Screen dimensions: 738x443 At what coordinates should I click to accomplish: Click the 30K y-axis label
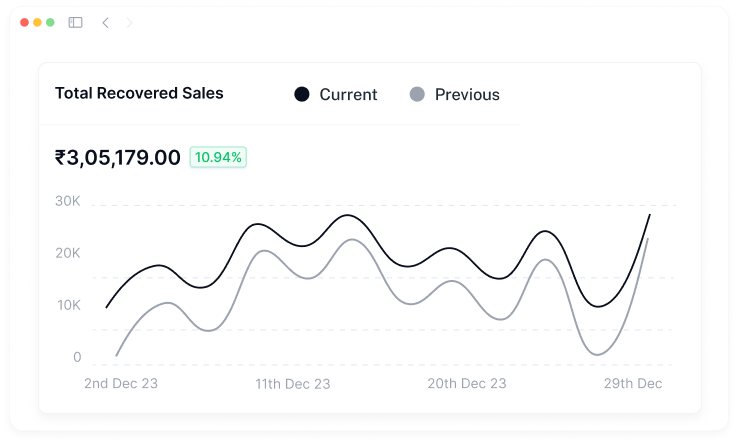click(x=68, y=201)
